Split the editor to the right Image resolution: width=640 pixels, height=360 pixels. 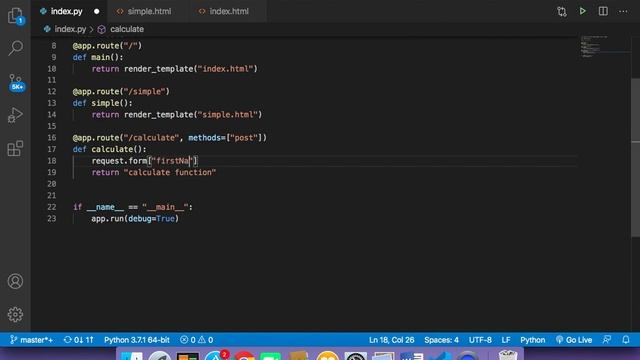click(x=603, y=11)
